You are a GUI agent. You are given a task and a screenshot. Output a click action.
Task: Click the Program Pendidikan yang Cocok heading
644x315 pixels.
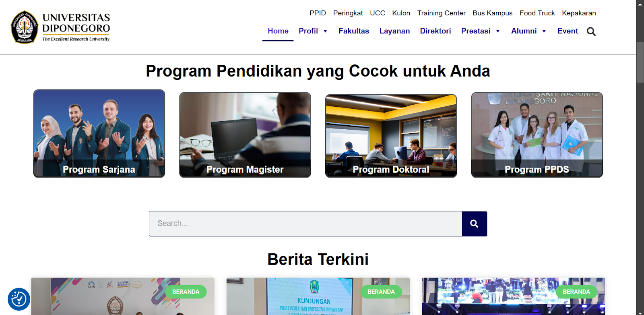pos(318,71)
